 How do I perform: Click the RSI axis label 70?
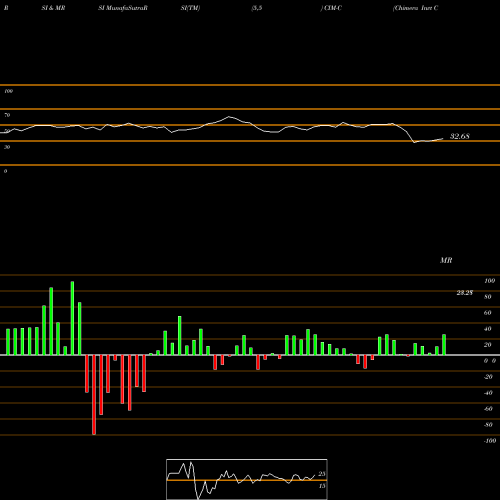[7, 115]
